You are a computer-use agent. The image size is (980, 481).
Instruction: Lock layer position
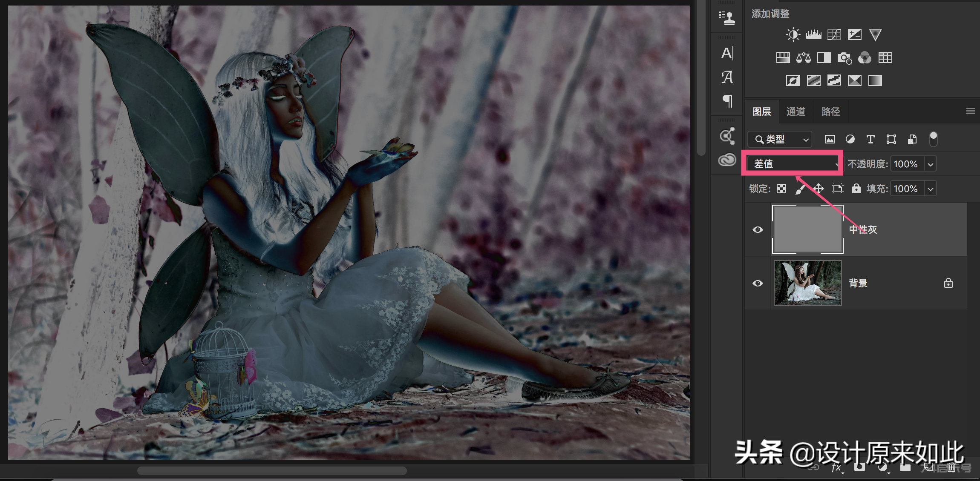coord(819,189)
